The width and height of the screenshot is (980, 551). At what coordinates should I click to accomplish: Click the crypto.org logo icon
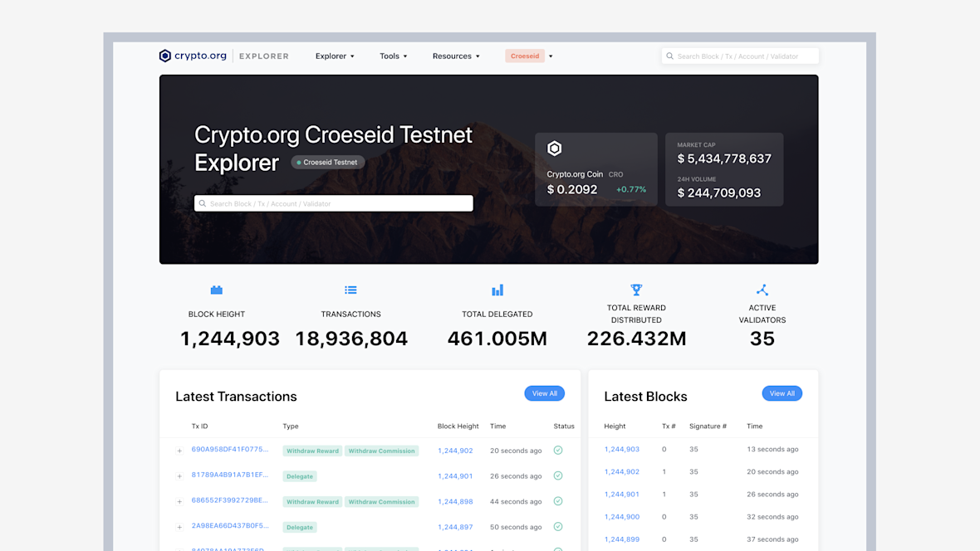165,56
